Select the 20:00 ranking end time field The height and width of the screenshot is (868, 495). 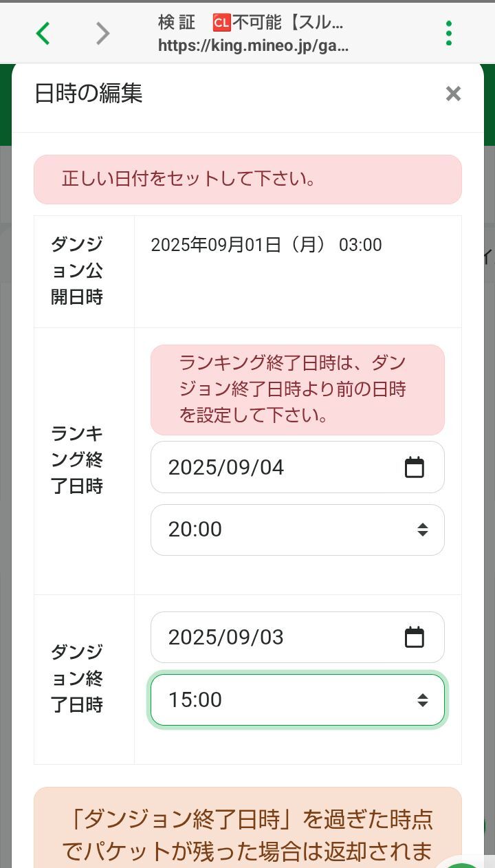[275, 530]
